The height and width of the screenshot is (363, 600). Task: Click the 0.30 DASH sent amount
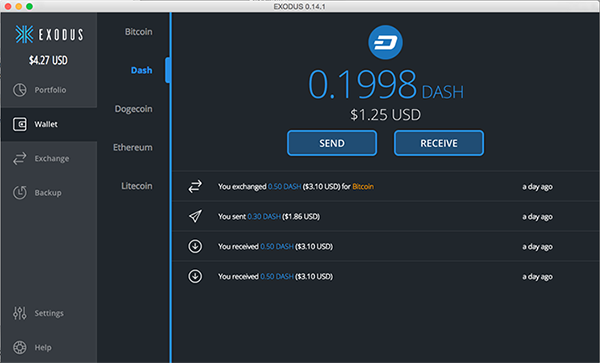pos(264,216)
